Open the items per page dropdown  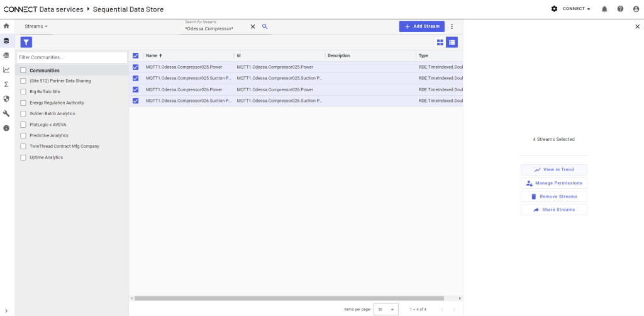[386, 309]
